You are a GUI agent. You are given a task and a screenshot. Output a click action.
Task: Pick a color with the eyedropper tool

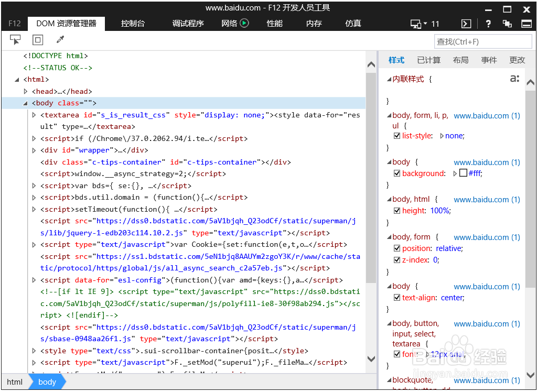pyautogui.click(x=60, y=40)
